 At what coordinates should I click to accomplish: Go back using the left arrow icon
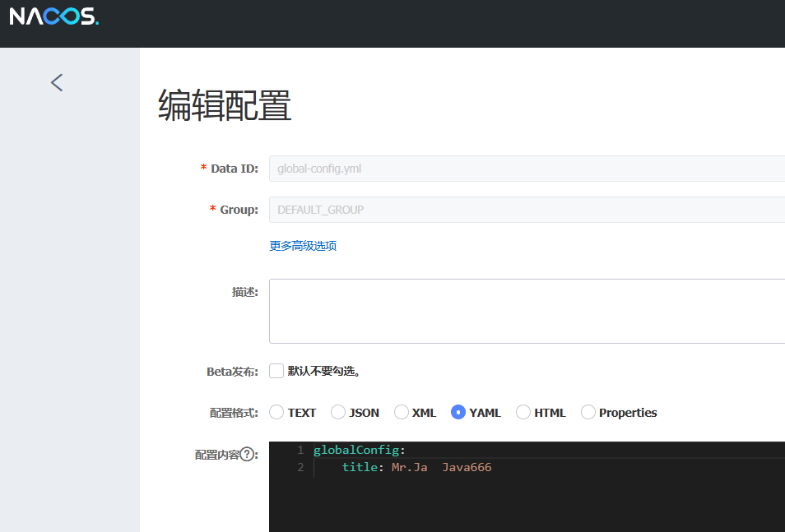coord(57,82)
